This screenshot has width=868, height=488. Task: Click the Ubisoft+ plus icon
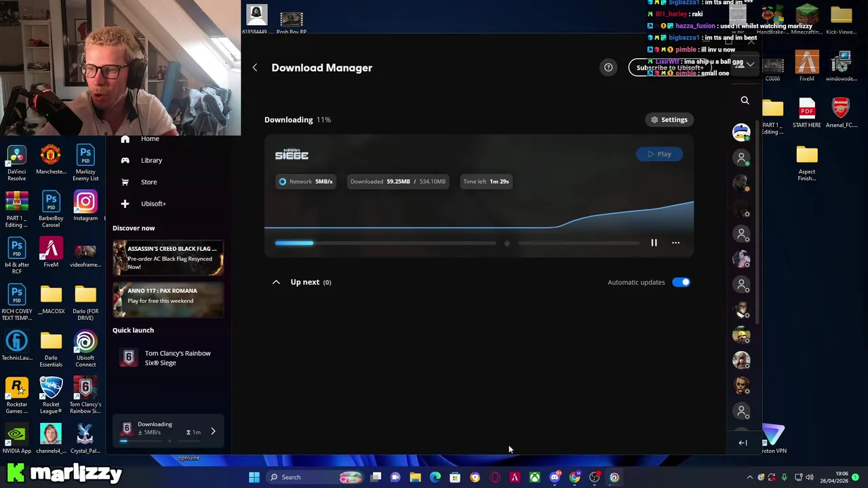pos(125,204)
